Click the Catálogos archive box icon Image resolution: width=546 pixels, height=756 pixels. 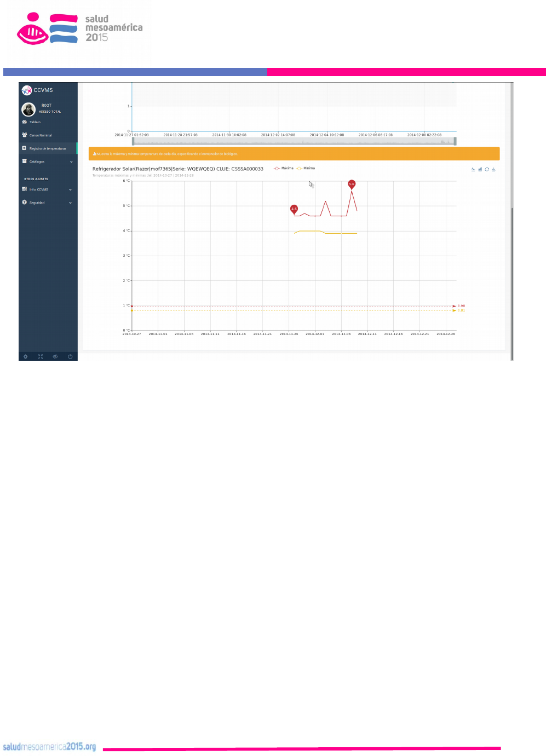tap(24, 161)
